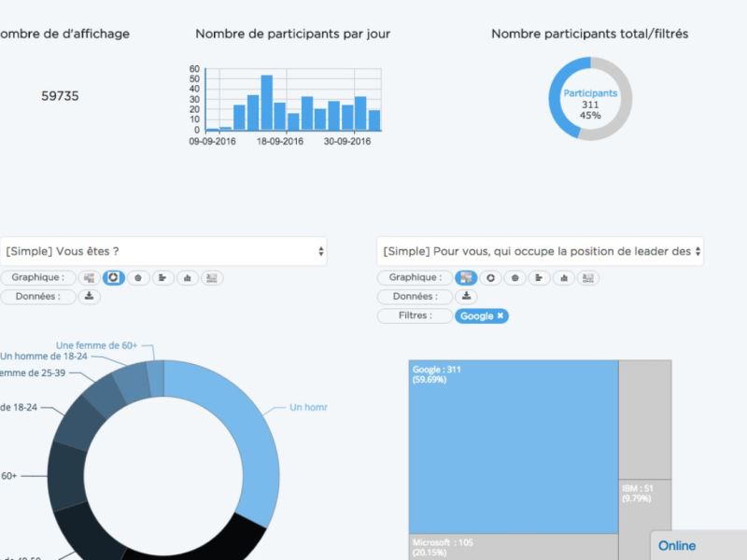
Task: Click the 'Participants' text inside the ring
Action: coord(590,93)
